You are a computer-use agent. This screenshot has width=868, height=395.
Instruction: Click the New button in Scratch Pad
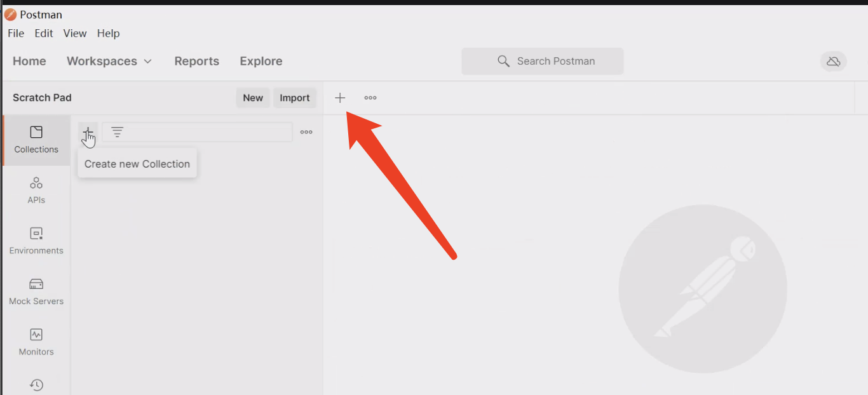pos(253,98)
